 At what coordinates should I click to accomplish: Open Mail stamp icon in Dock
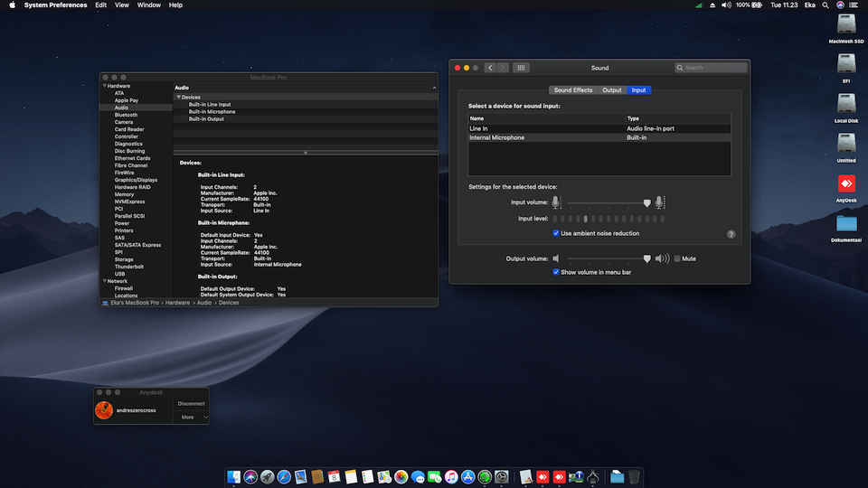coord(300,476)
